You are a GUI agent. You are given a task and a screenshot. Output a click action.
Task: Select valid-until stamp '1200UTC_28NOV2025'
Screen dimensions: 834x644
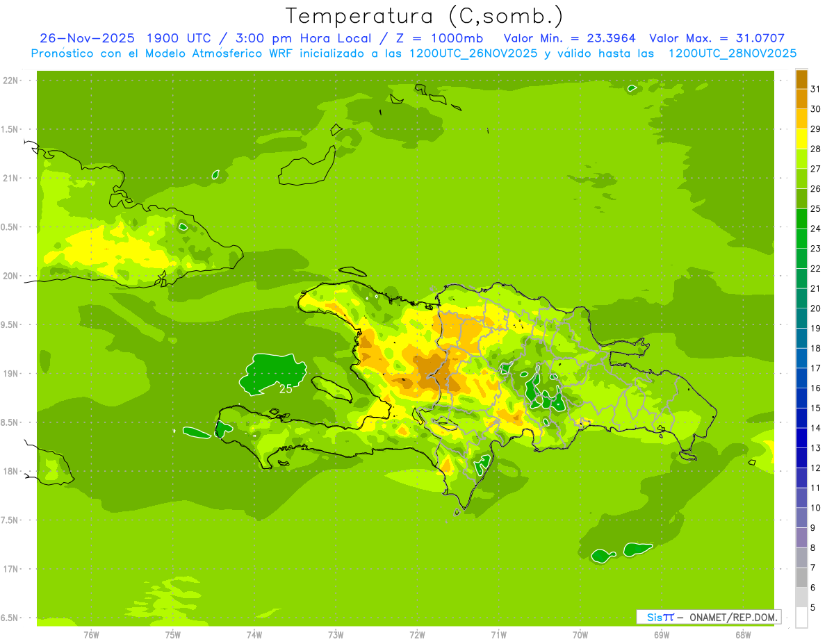[x=733, y=53]
